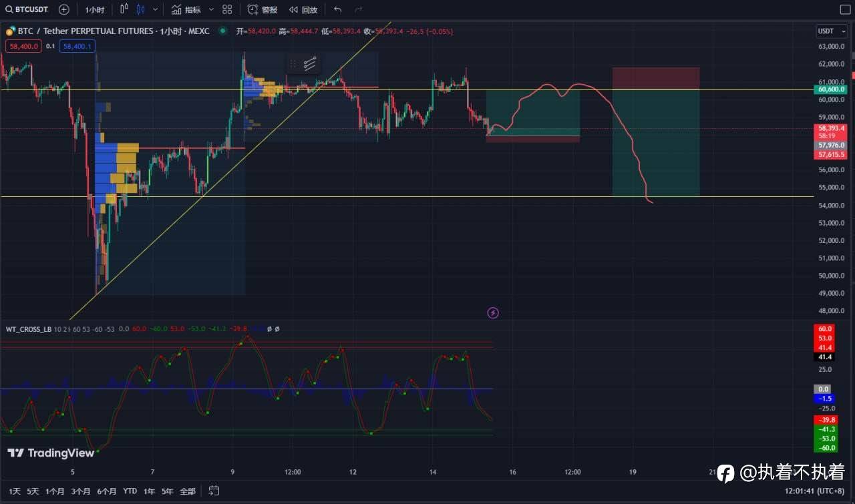Grab the drawing toolbar drag handle
Image resolution: width=855 pixels, height=504 pixels.
pos(293,64)
